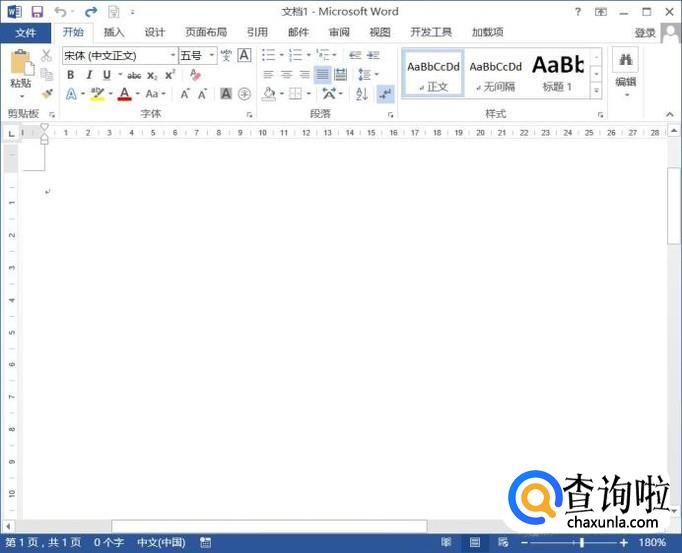682x553 pixels.
Task: Select the Format Painter brush
Action: (x=47, y=93)
